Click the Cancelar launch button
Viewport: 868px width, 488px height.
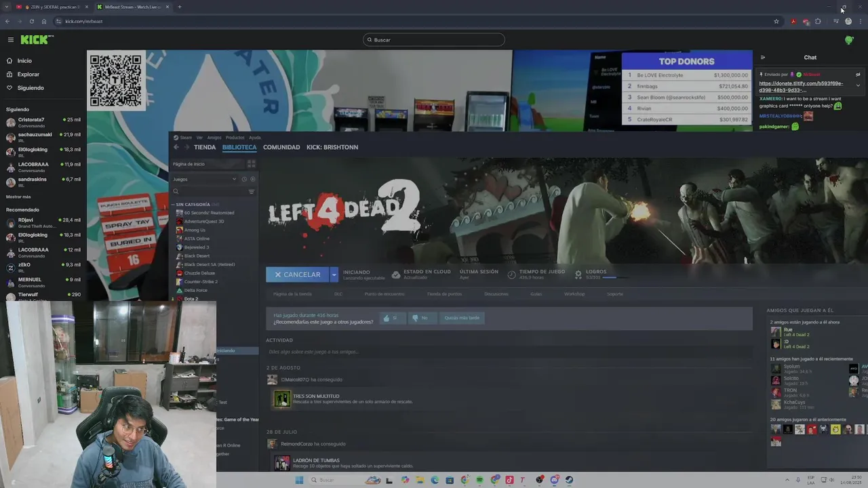click(298, 274)
